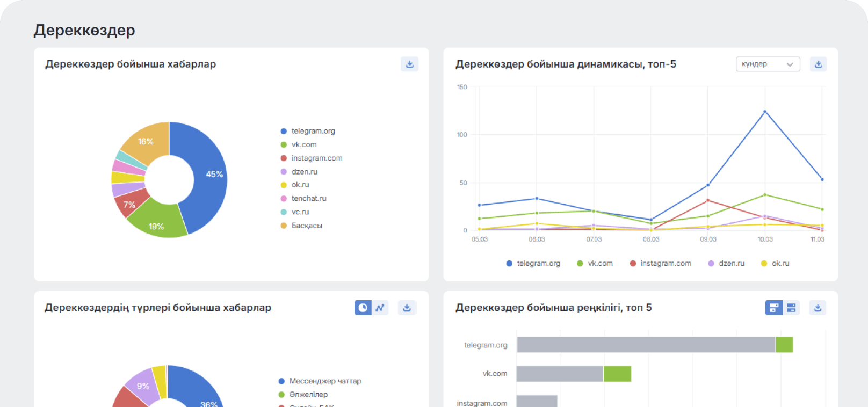Toggle ok.ru in the pie chart legend
The width and height of the screenshot is (868, 407).
[x=295, y=185]
